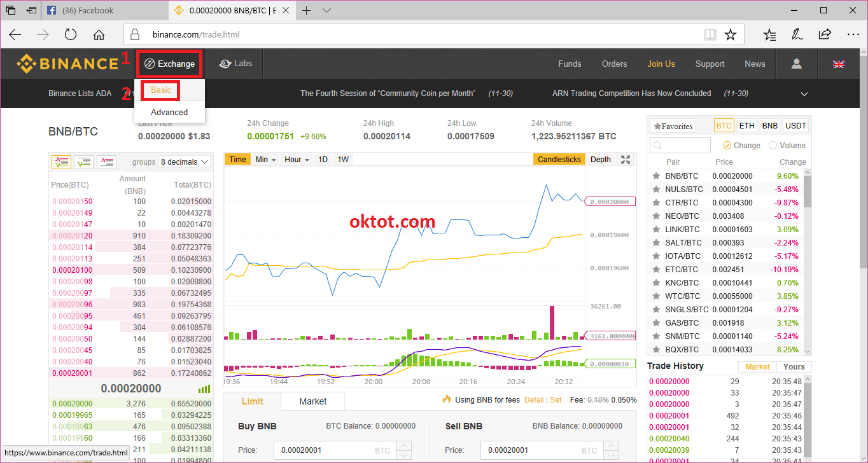Select the Volume radio button

tap(773, 146)
